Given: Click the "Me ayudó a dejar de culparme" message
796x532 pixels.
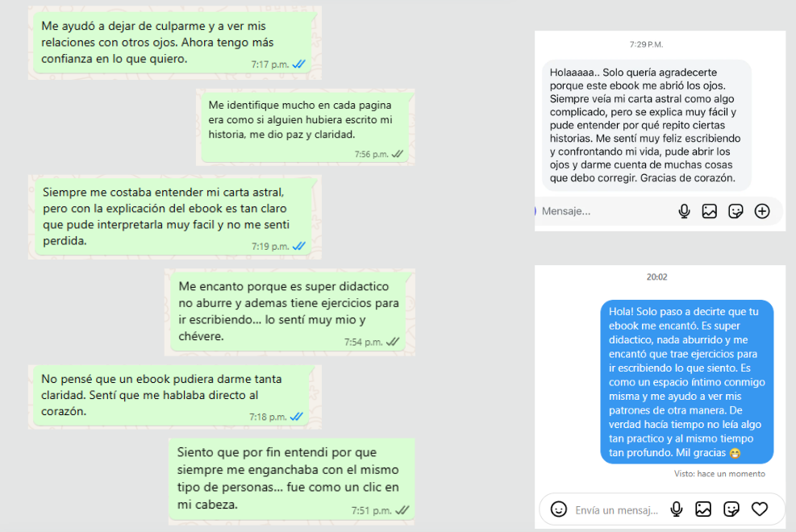Looking at the screenshot, I should point(174,42).
